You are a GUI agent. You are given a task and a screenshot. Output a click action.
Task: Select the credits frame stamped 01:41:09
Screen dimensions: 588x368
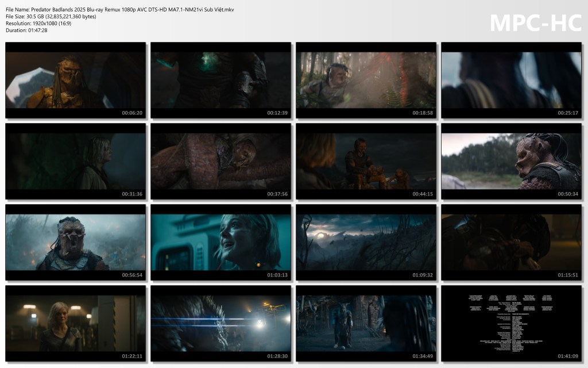511,323
